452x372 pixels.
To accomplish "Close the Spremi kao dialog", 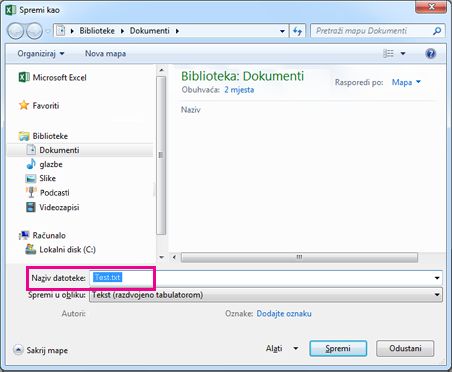I will coord(431,7).
